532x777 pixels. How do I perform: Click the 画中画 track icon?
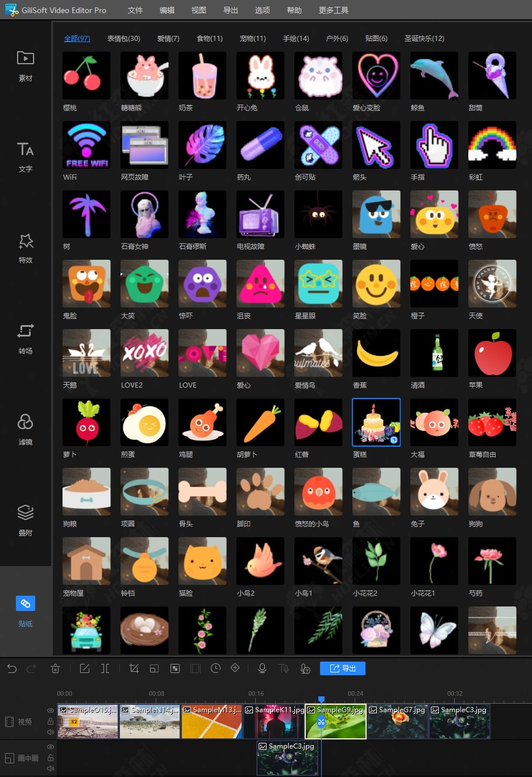point(9,758)
